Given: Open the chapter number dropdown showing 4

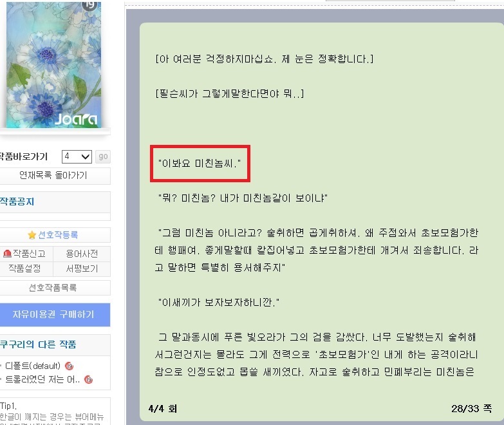Looking at the screenshot, I should (x=77, y=156).
